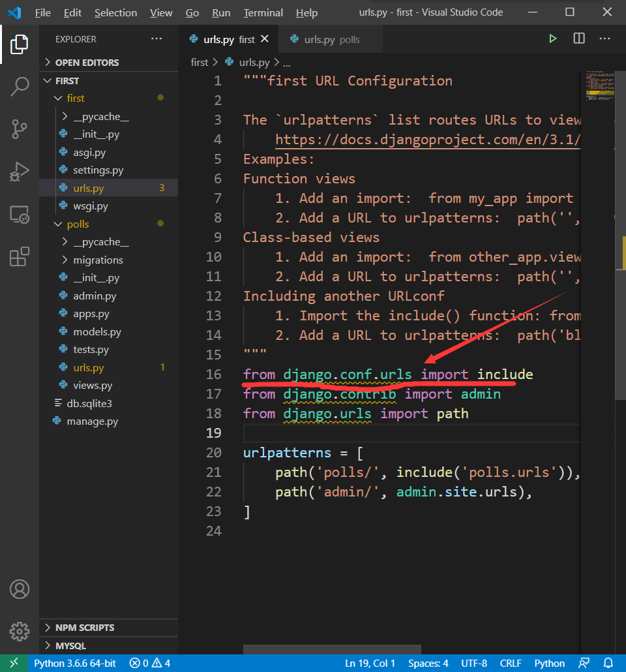Viewport: 626px width, 672px height.
Task: Run Python file with play button
Action: 553,38
